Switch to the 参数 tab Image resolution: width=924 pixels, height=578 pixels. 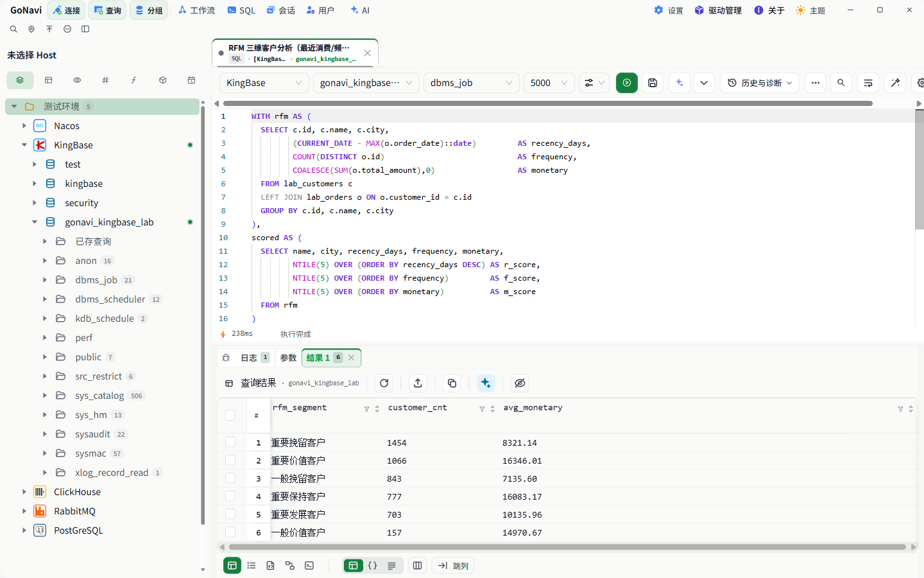click(x=288, y=358)
